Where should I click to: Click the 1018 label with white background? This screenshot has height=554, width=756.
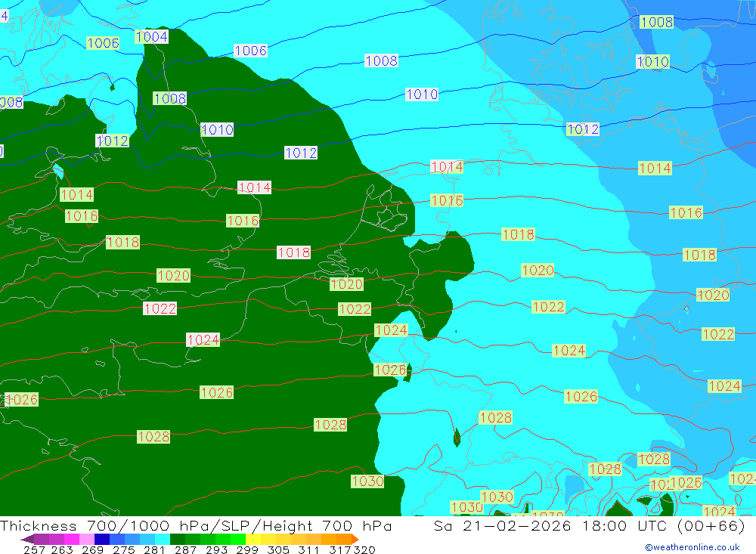coord(293,252)
